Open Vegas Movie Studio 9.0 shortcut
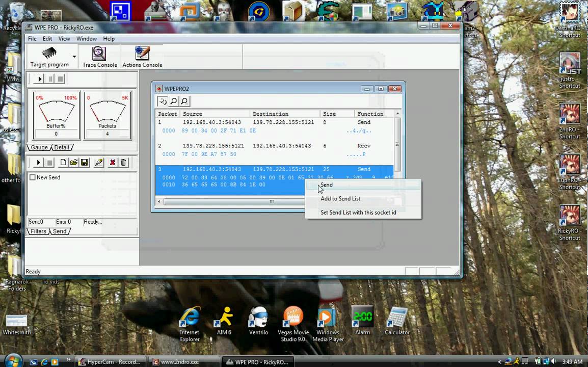This screenshot has width=588, height=367. click(293, 324)
